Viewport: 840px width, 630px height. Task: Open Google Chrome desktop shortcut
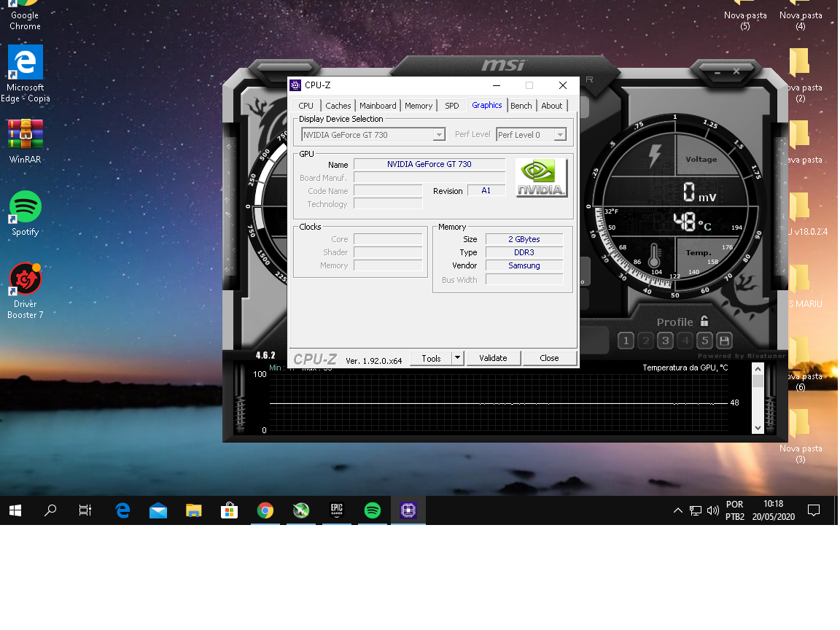25,15
